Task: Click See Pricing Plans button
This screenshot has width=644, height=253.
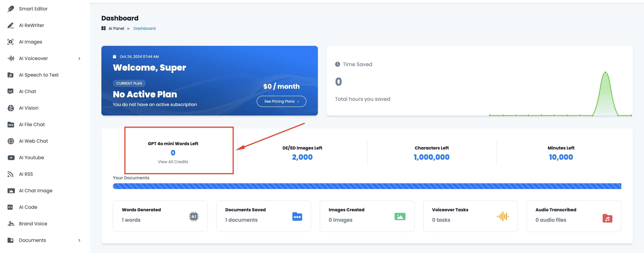Action: [x=281, y=101]
